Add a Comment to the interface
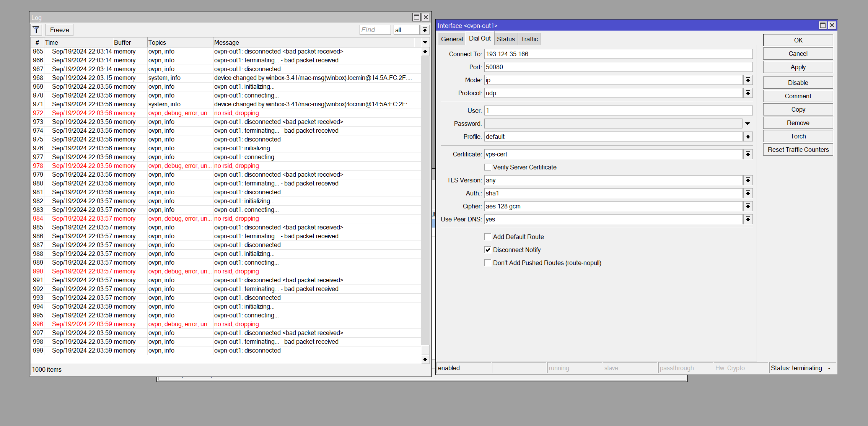868x426 pixels. point(798,96)
